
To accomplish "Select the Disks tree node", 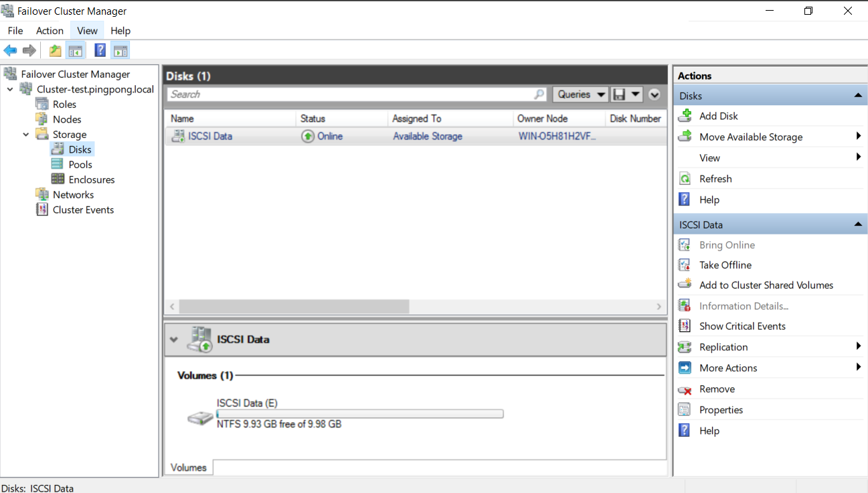I will click(x=80, y=149).
